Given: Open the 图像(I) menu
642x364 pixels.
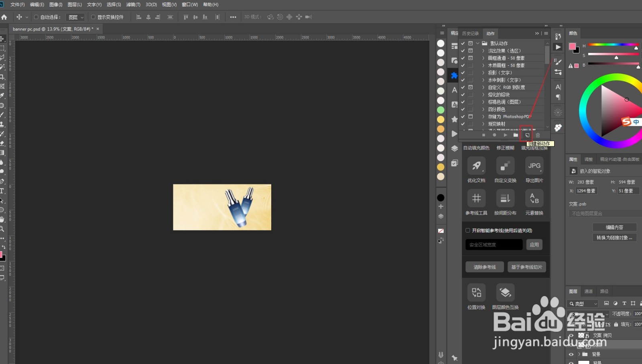Looking at the screenshot, I should pyautogui.click(x=56, y=4).
